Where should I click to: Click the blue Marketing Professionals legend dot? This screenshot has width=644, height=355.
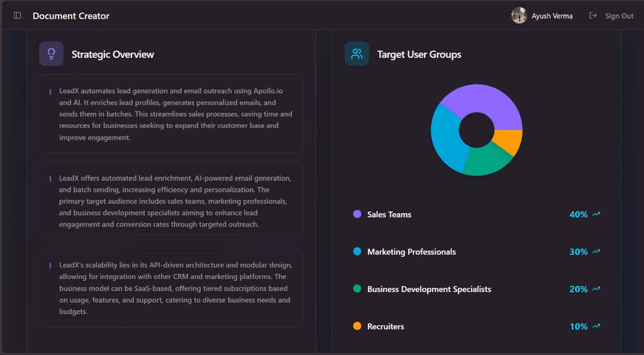click(357, 251)
